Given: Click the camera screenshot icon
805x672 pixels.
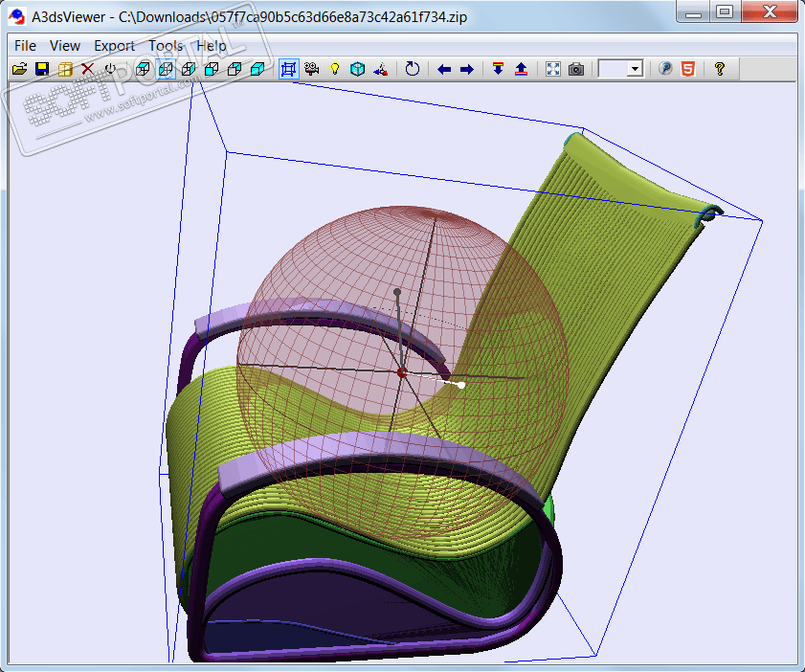Looking at the screenshot, I should (x=575, y=69).
